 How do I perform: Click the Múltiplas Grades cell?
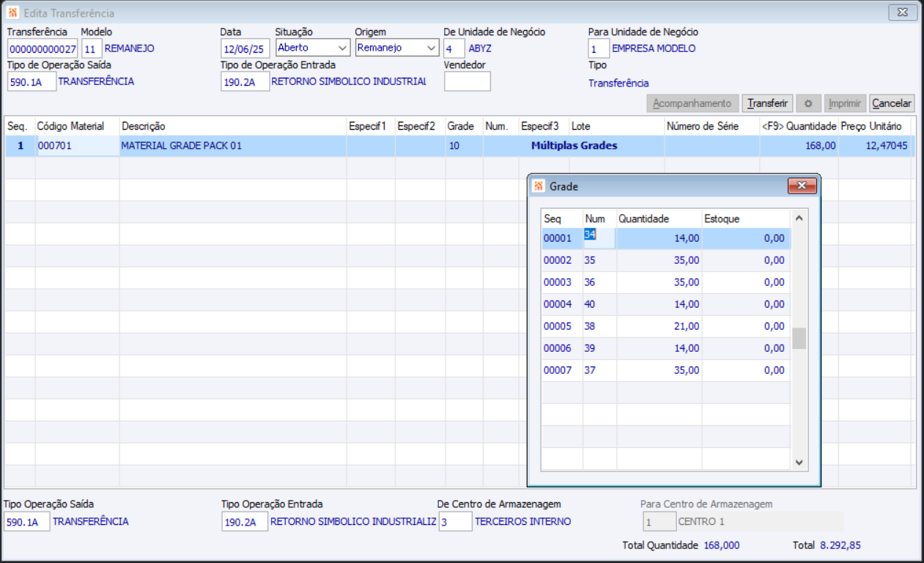[574, 146]
